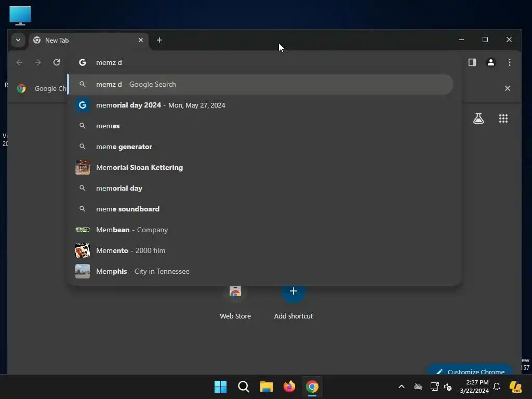This screenshot has height=399, width=532.
Task: Open the tab search dropdown arrow
Action: coord(18,40)
